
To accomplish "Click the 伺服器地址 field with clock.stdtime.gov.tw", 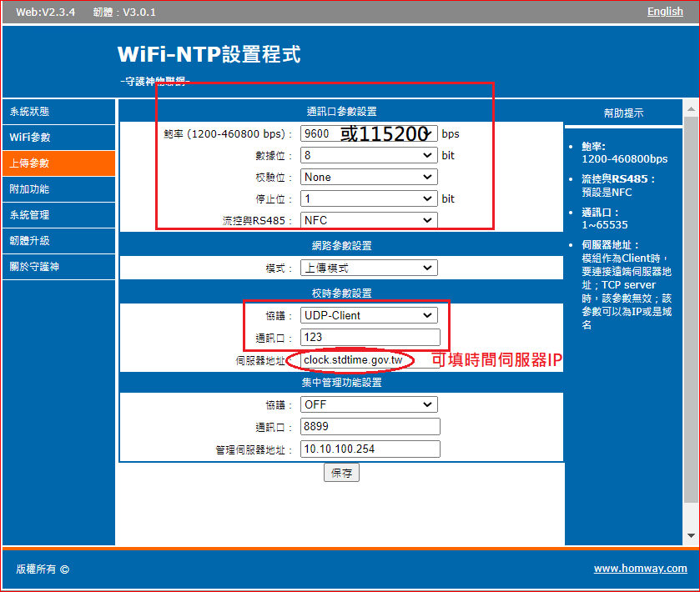I will [x=370, y=360].
